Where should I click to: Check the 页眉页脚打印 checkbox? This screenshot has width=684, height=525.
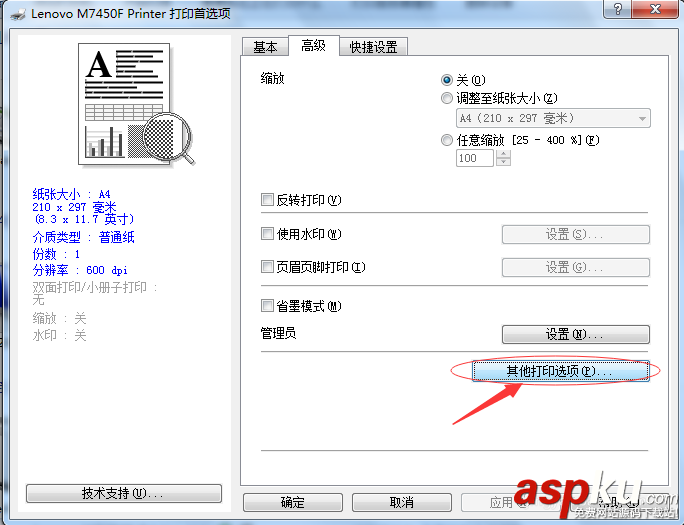tap(267, 266)
